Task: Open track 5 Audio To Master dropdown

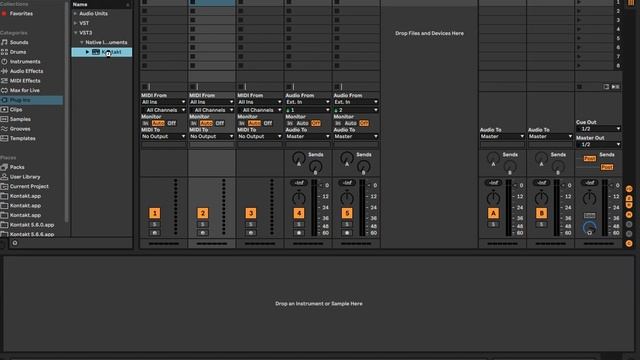Action: 356,136
